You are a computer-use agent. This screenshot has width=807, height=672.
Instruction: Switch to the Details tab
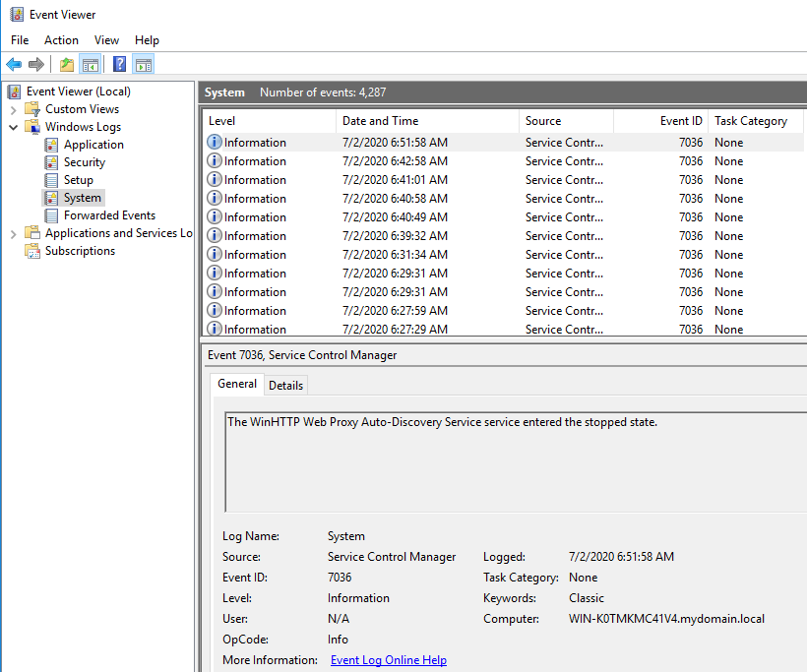point(285,386)
